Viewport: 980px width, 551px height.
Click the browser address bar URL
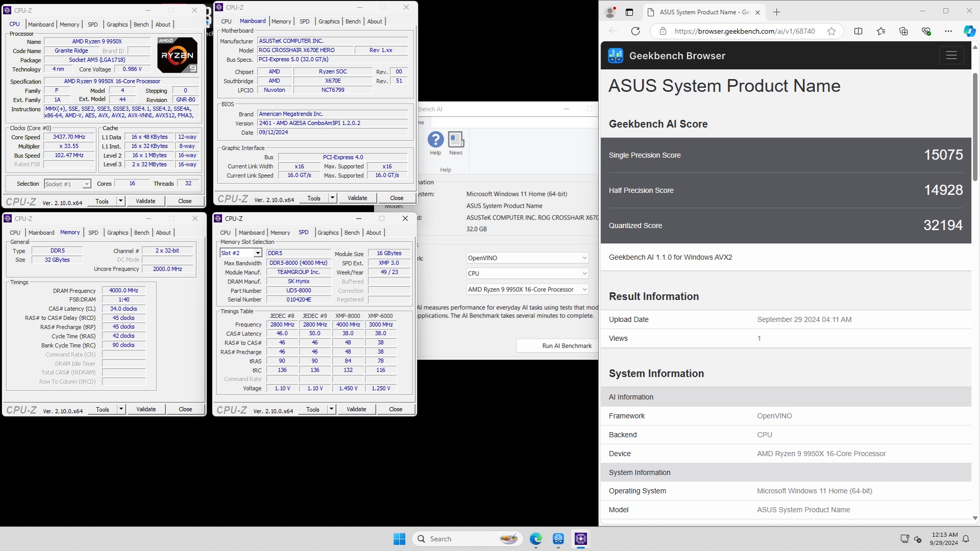tap(745, 31)
